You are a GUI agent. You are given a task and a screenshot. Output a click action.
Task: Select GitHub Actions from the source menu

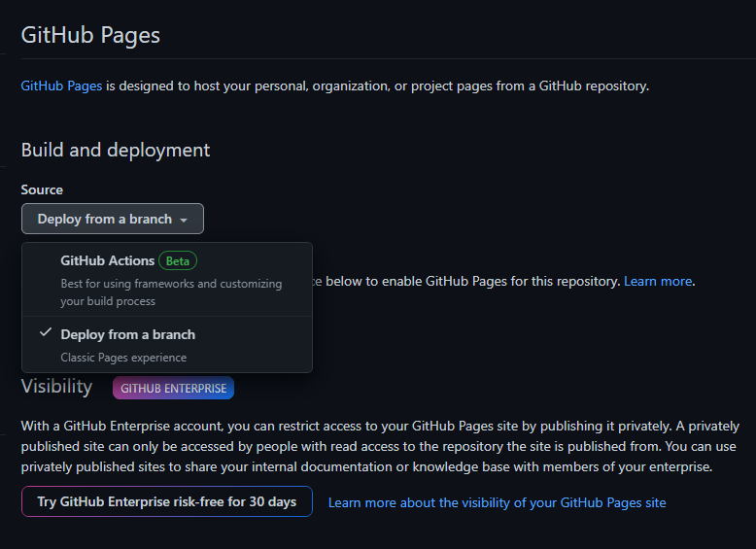click(x=108, y=260)
